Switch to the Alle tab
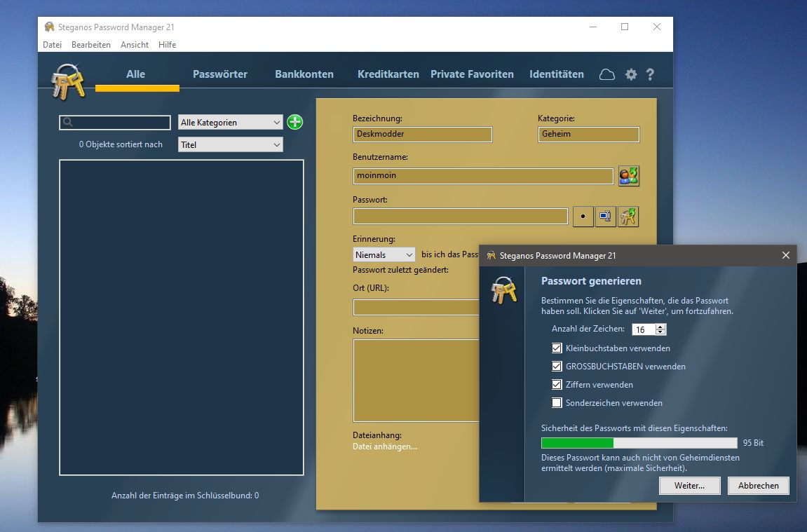This screenshot has width=807, height=532. click(x=136, y=74)
